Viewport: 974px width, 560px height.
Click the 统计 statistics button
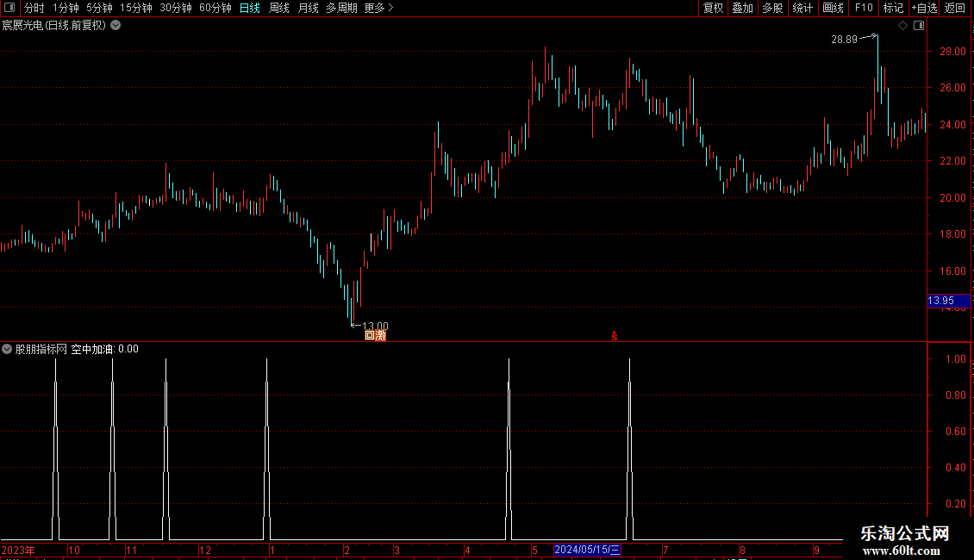point(802,8)
